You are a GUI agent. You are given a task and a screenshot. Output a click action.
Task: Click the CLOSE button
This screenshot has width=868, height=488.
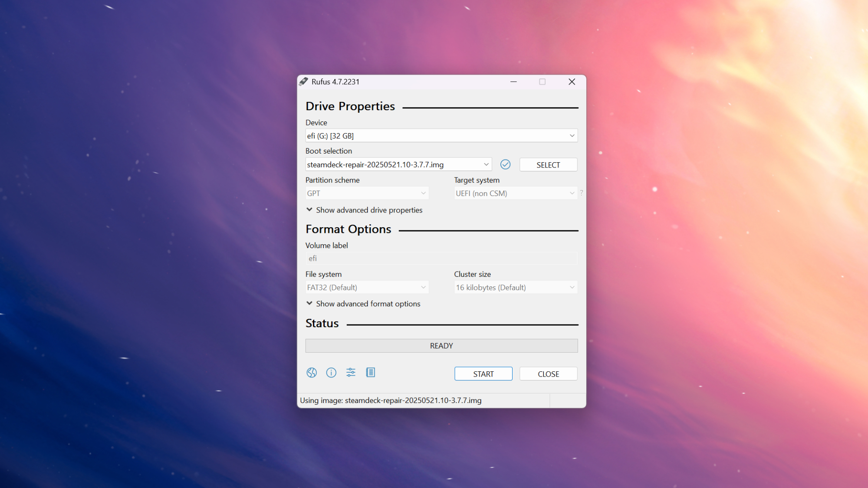(548, 374)
